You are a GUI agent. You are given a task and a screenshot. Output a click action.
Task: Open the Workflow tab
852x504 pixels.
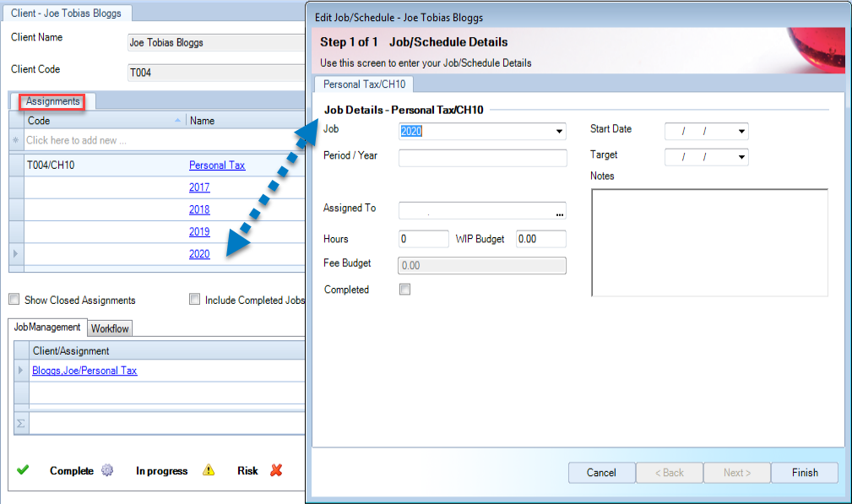(110, 328)
